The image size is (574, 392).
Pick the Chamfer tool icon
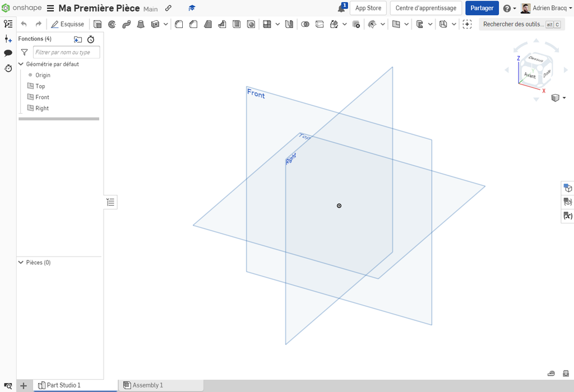click(193, 24)
